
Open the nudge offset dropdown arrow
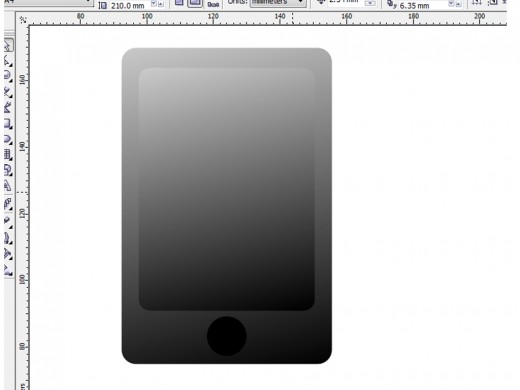(370, 3)
